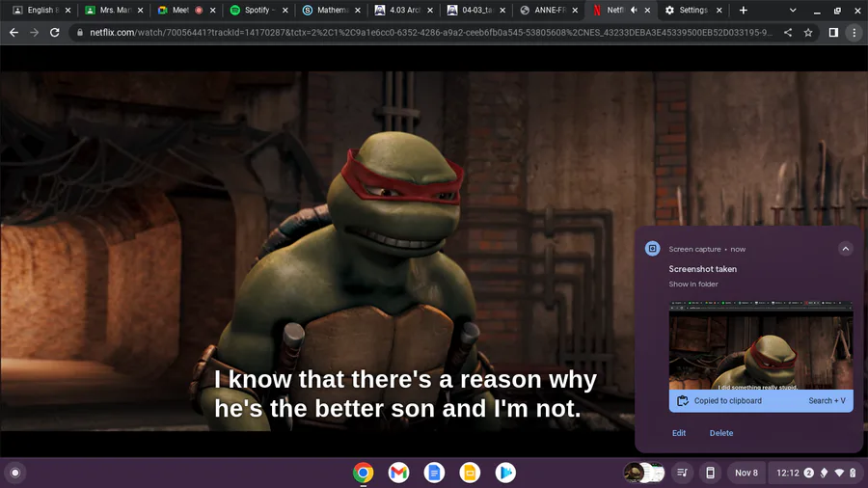Open Phone Hub icon in shelf
Viewport: 868px width, 488px height.
tap(710, 473)
